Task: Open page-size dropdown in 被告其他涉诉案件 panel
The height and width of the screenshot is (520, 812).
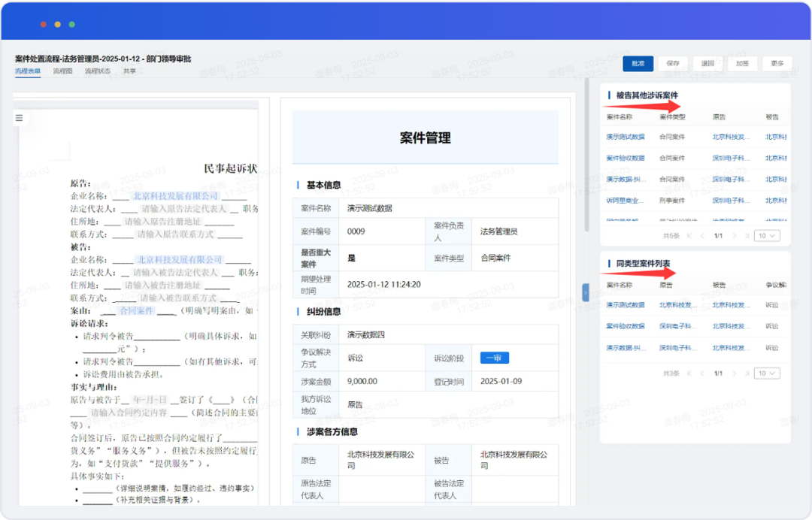Action: tap(767, 236)
